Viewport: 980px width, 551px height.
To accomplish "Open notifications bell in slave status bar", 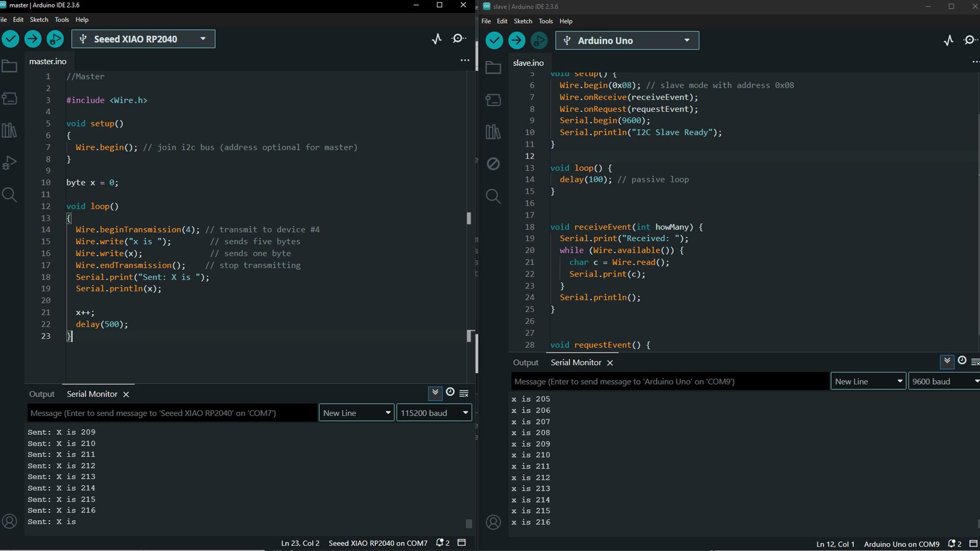I will click(954, 544).
